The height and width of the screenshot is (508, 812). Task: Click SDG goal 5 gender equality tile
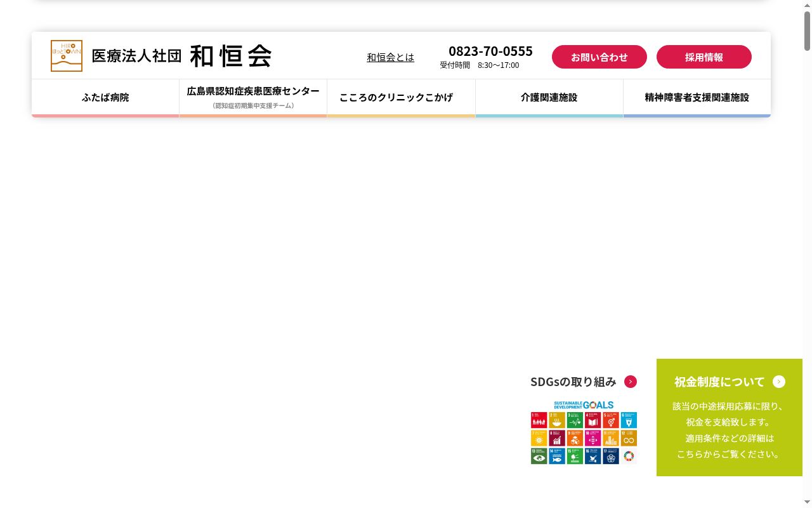click(611, 420)
